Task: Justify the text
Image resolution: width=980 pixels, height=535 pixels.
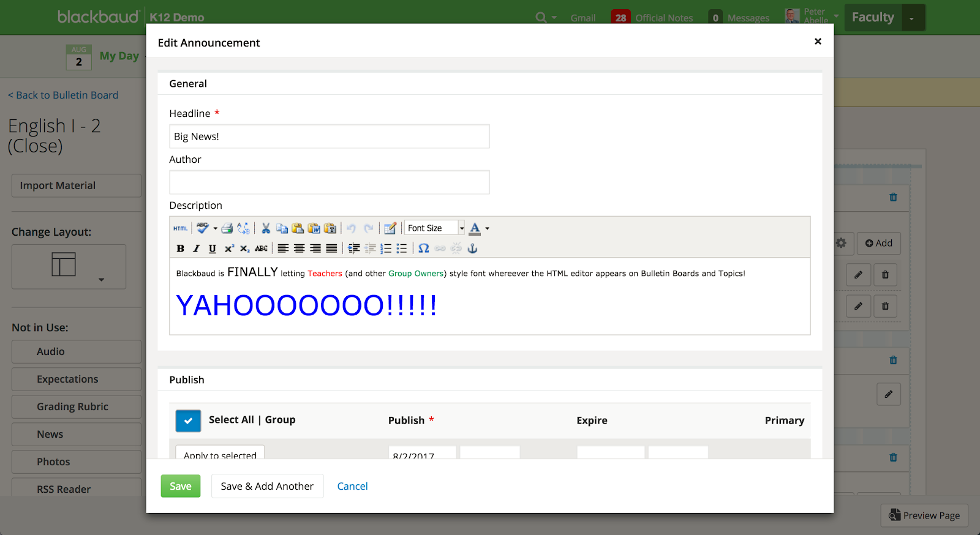Action: 331,249
